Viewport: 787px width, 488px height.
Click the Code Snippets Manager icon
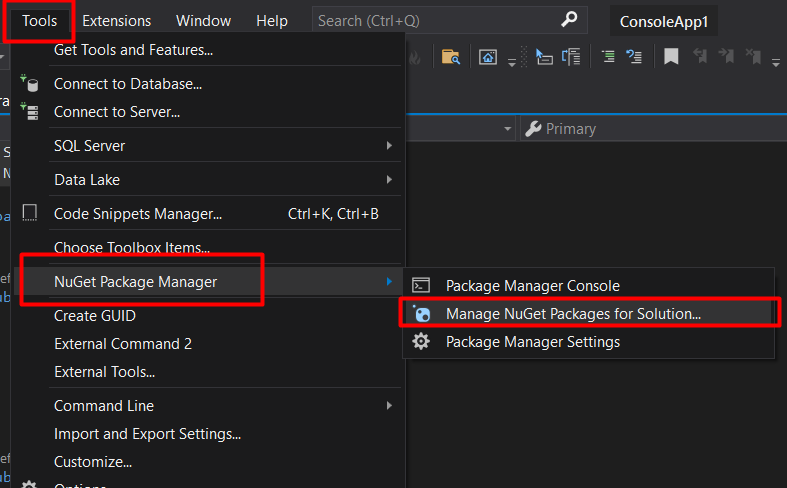pos(30,213)
